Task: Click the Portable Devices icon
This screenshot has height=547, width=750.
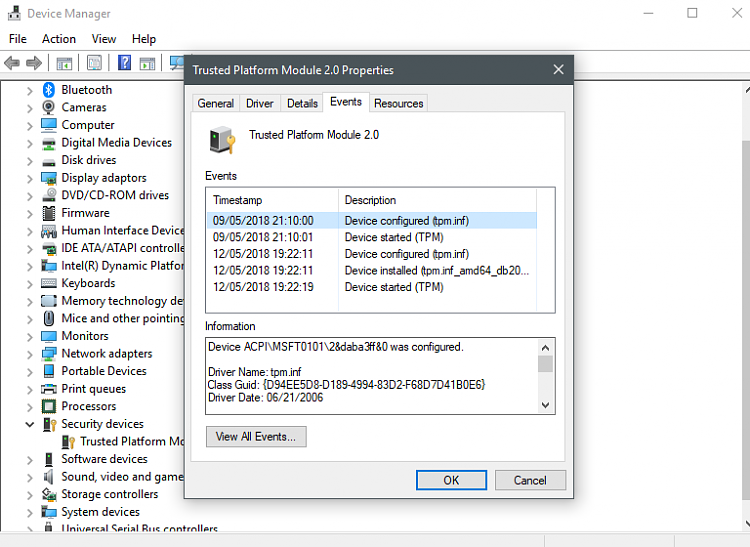Action: (x=48, y=371)
